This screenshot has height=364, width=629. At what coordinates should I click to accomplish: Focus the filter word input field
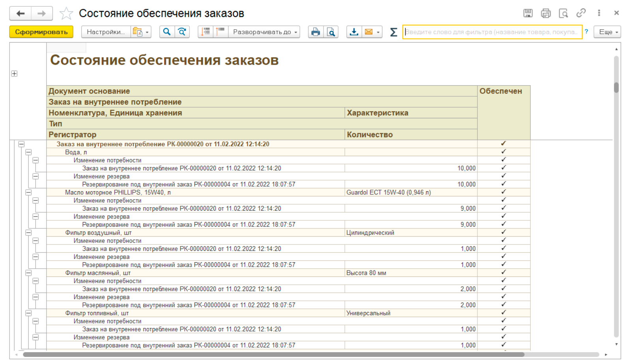(492, 32)
